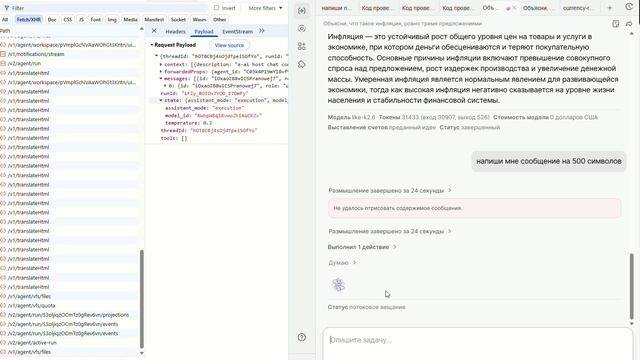Click chat scrollbar down arrow
The height and width of the screenshot is (360, 640).
click(632, 323)
